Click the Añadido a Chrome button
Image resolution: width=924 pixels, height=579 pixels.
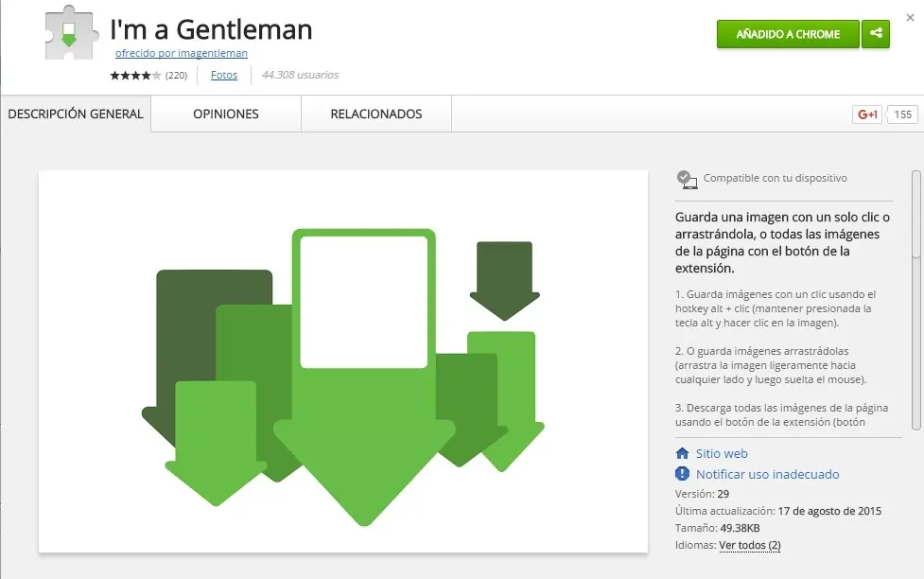point(788,34)
